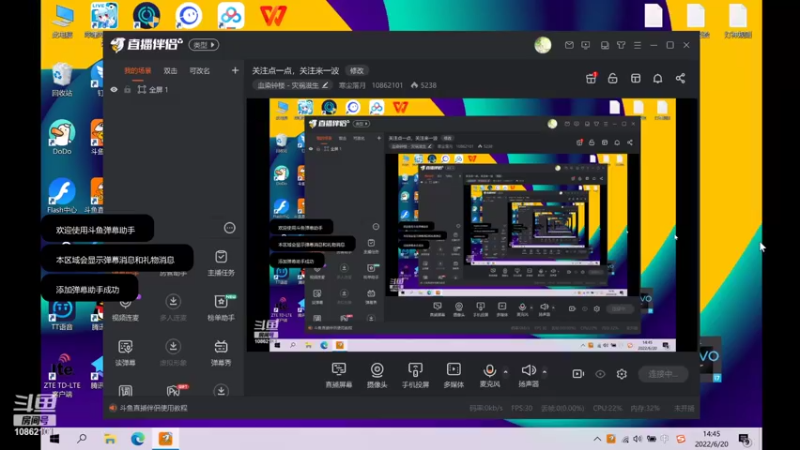Viewport: 800px width, 450px height.
Task: Click the DoDo desktop icon
Action: tap(62, 138)
